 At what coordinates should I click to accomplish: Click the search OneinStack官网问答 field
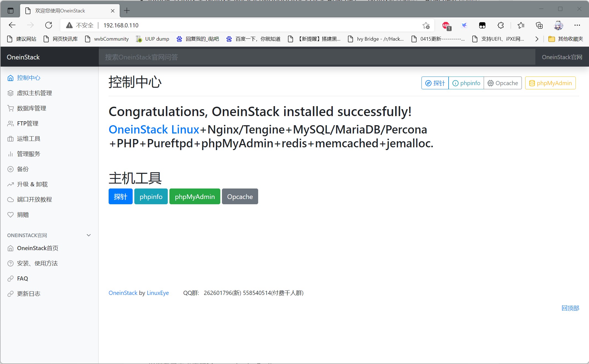tap(317, 57)
